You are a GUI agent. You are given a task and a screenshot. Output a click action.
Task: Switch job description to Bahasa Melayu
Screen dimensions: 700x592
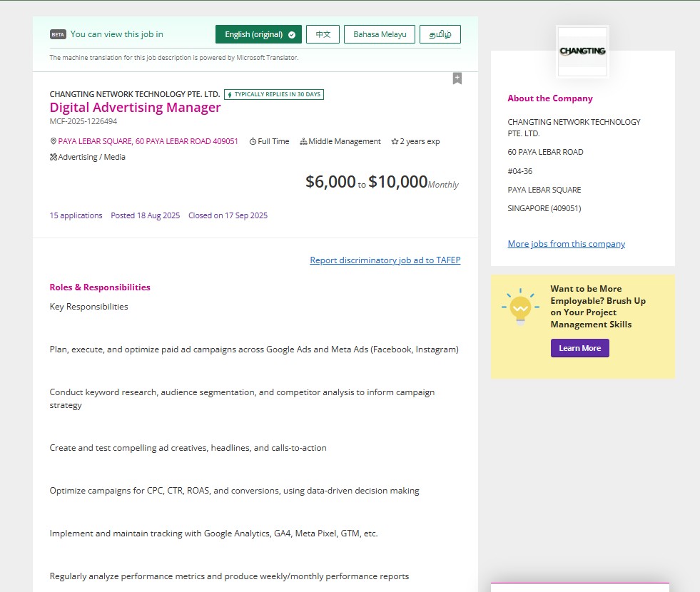point(380,34)
